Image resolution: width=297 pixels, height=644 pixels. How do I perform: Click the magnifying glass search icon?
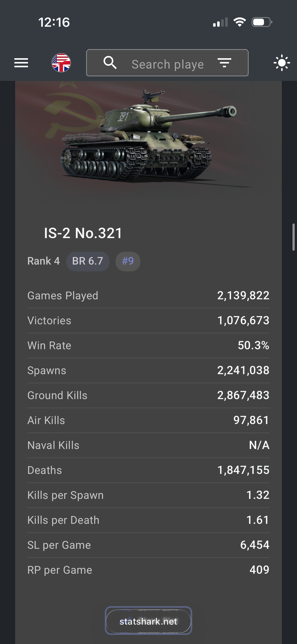coord(110,63)
